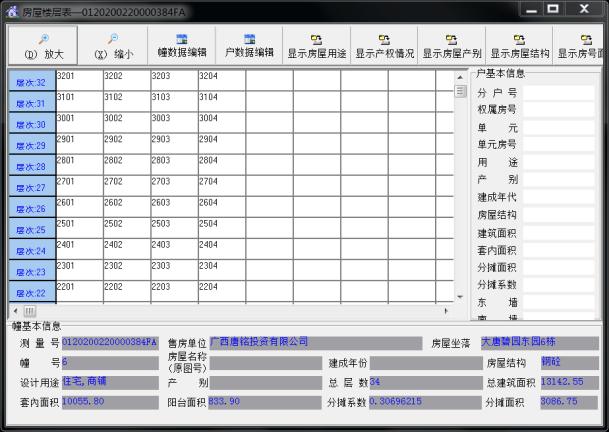
Task: Click the 放大 zoom-in toolbar button
Action: tap(43, 45)
